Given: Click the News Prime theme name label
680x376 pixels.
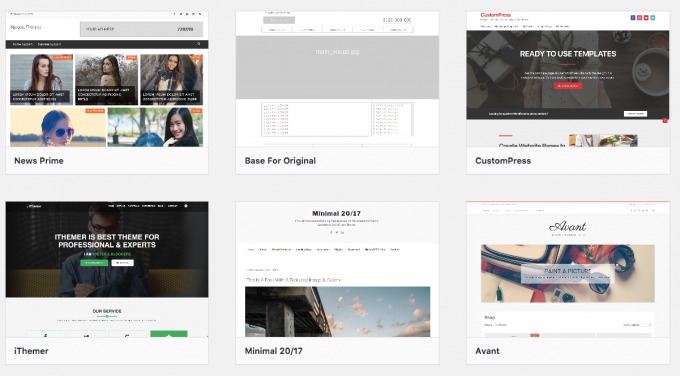Looking at the screenshot, I should pyautogui.click(x=39, y=160).
